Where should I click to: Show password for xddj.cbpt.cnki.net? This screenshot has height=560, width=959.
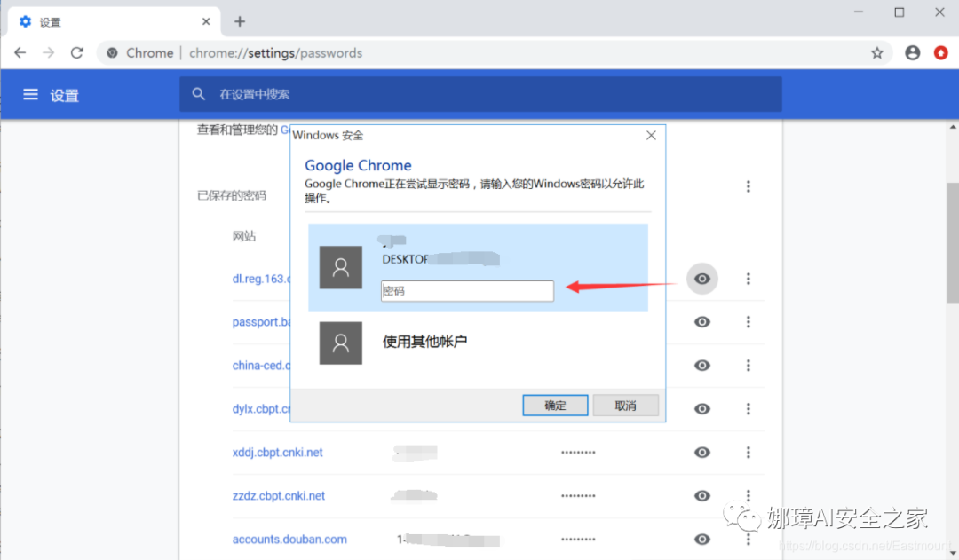click(x=702, y=453)
